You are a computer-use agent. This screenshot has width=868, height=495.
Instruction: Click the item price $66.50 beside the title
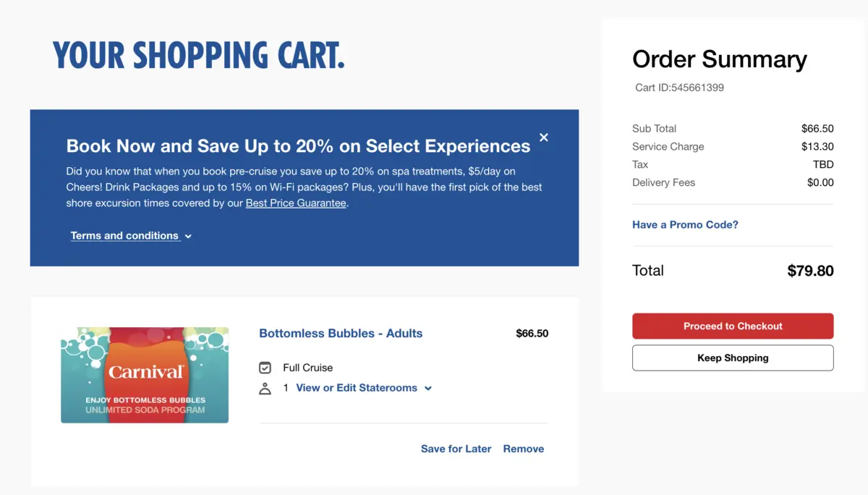click(532, 334)
